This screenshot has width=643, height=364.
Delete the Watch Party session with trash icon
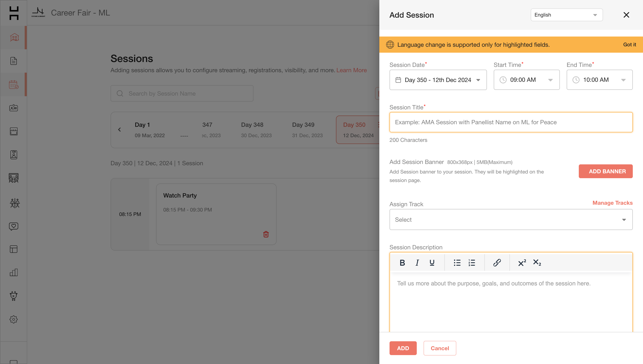click(266, 234)
